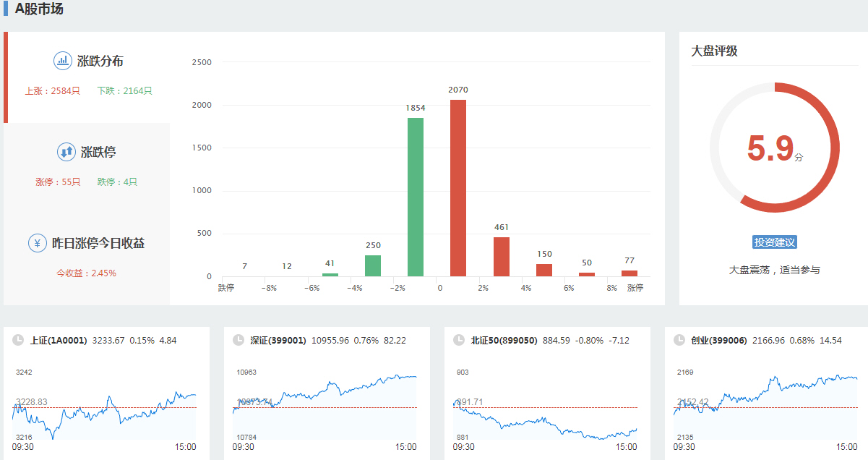Image resolution: width=868 pixels, height=460 pixels.
Task: Click the bar chart icon beside 涨跌分布
Action: (62, 61)
